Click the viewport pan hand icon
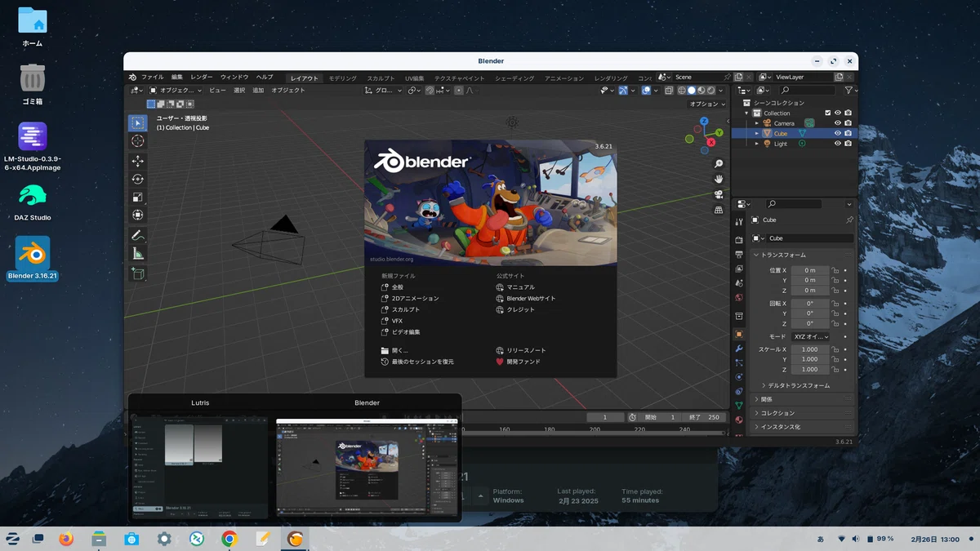The image size is (980, 551). click(x=719, y=179)
